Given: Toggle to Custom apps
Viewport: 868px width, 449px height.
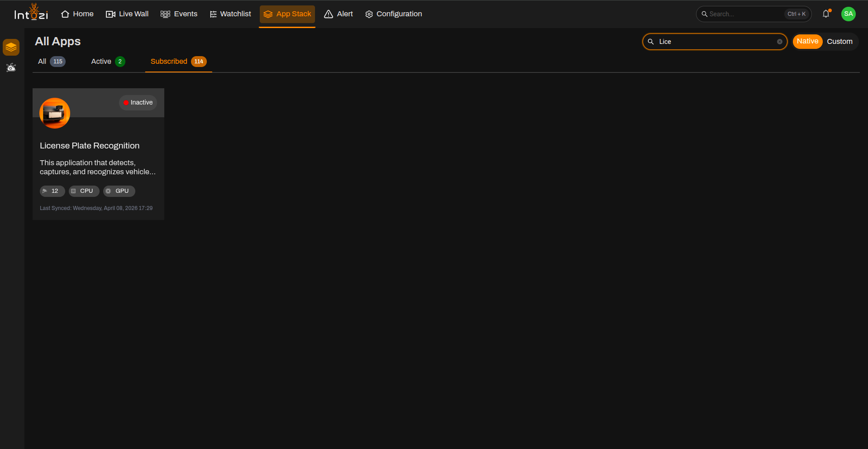Looking at the screenshot, I should click(839, 41).
